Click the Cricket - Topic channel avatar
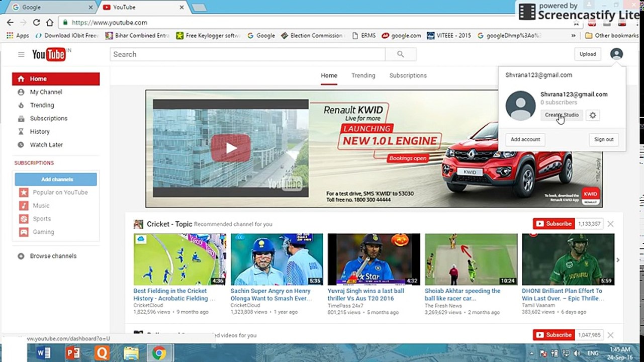This screenshot has width=644, height=362. point(138,224)
